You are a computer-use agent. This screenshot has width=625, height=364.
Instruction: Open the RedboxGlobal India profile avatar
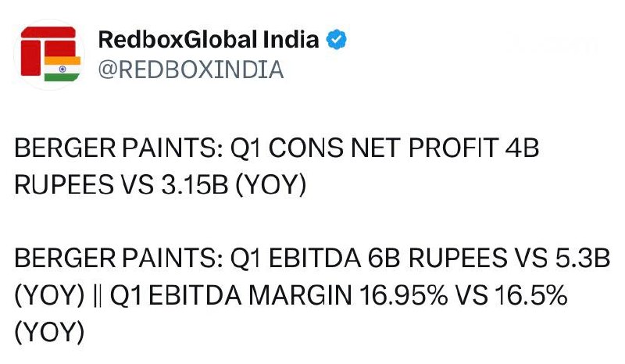[49, 55]
